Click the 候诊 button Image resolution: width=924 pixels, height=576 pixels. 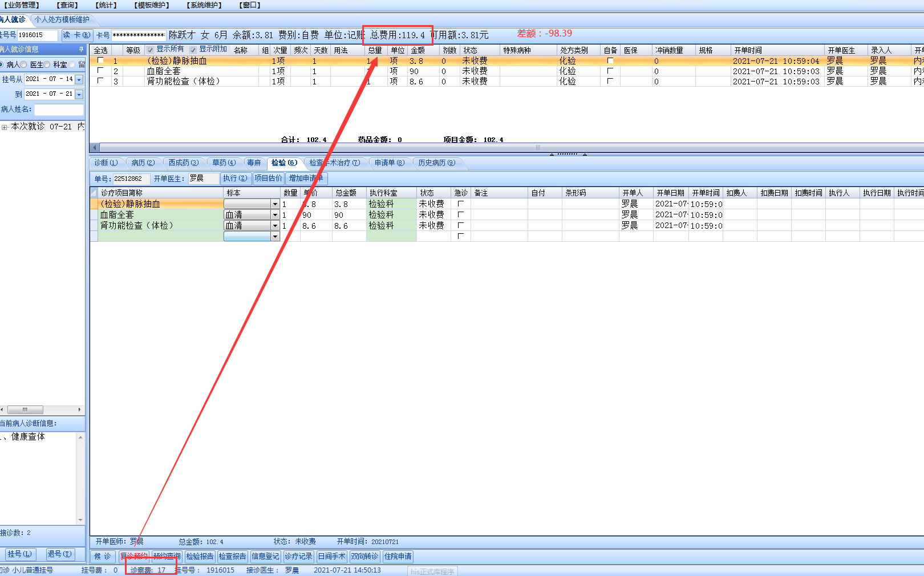(x=103, y=557)
